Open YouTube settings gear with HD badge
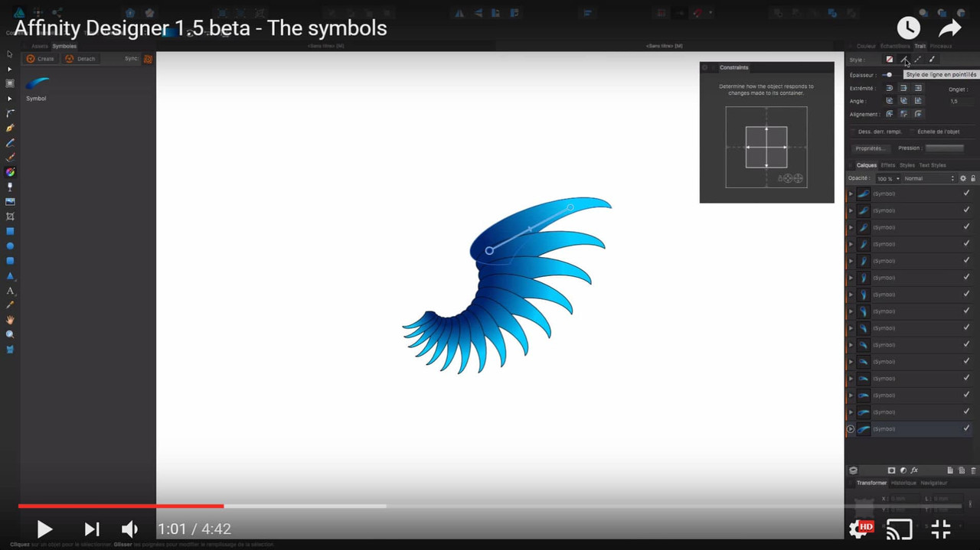The width and height of the screenshot is (980, 550). coord(861,529)
